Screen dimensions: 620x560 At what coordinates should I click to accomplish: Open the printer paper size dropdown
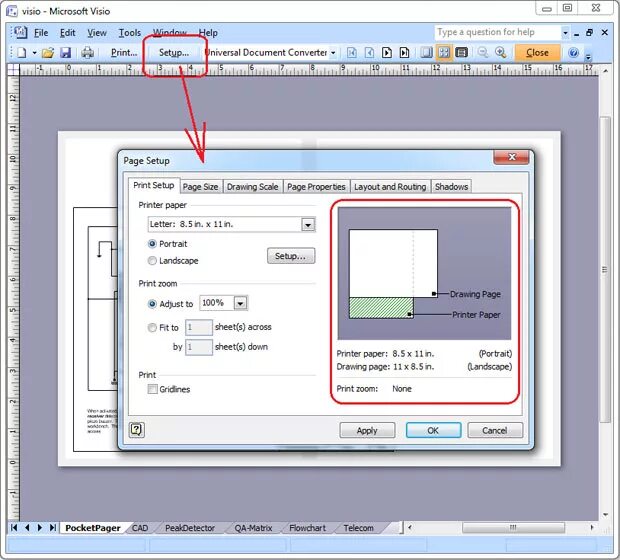click(308, 225)
